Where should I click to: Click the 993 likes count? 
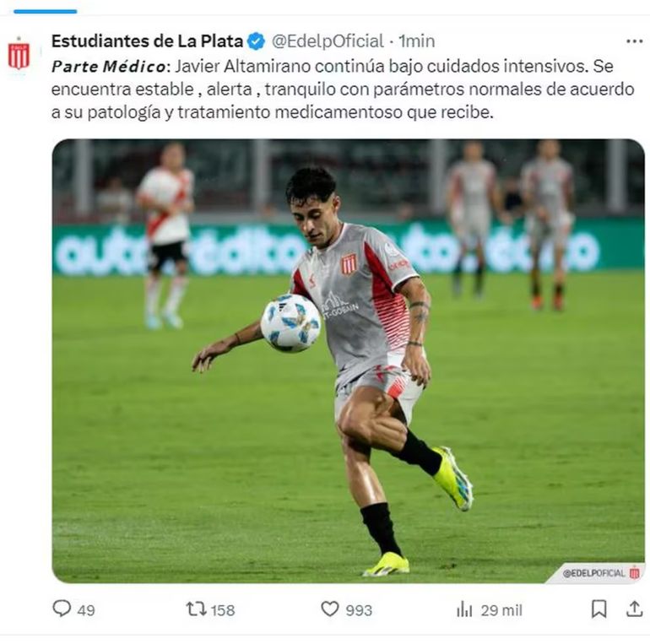(359, 610)
